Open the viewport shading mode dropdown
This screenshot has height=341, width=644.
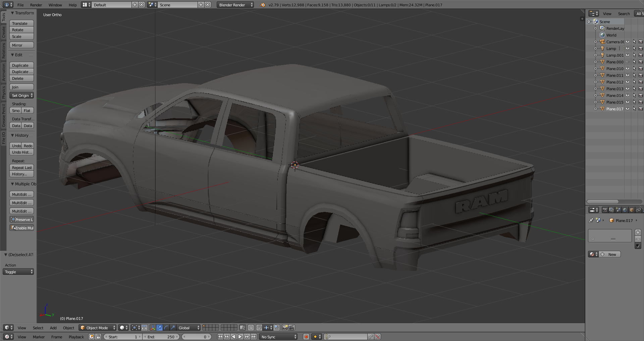pos(123,328)
